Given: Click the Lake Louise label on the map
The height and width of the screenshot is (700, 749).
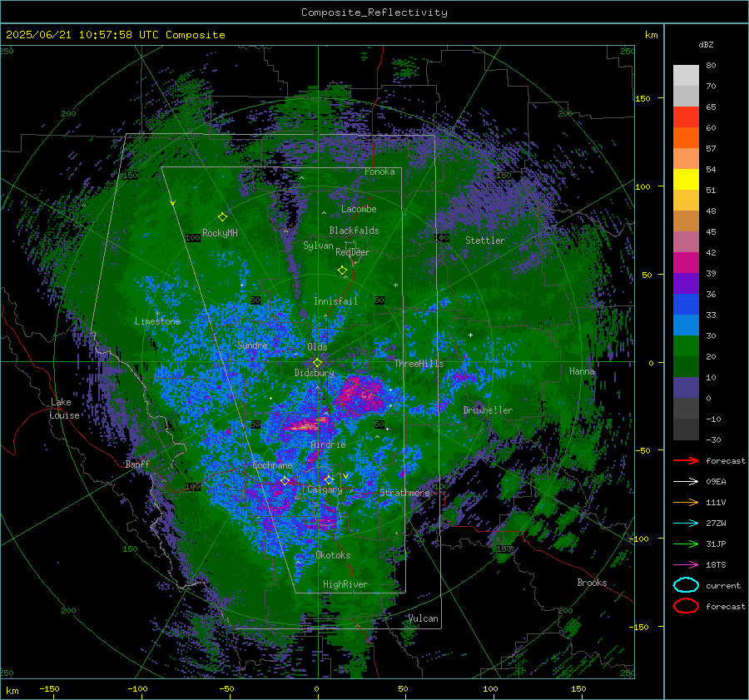Looking at the screenshot, I should (x=64, y=409).
